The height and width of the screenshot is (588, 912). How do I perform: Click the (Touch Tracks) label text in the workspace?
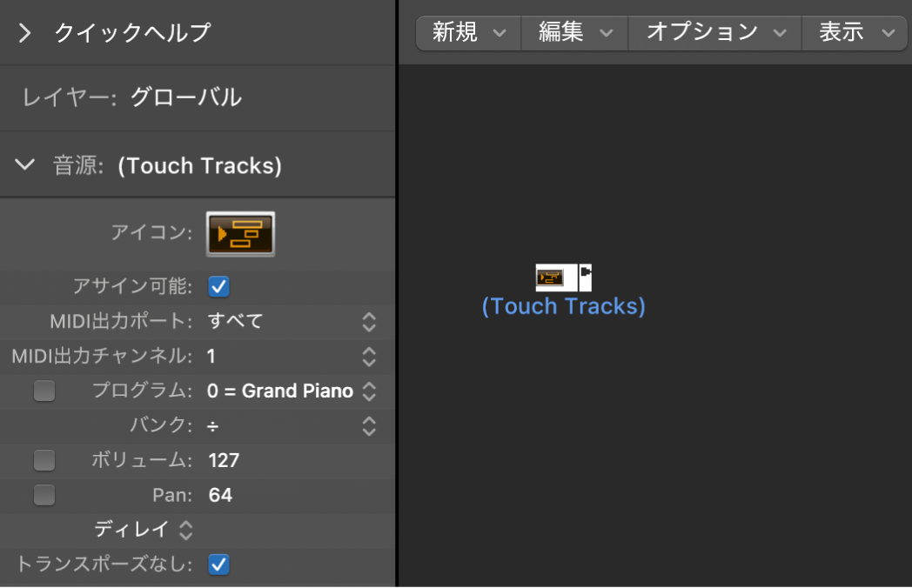[563, 305]
